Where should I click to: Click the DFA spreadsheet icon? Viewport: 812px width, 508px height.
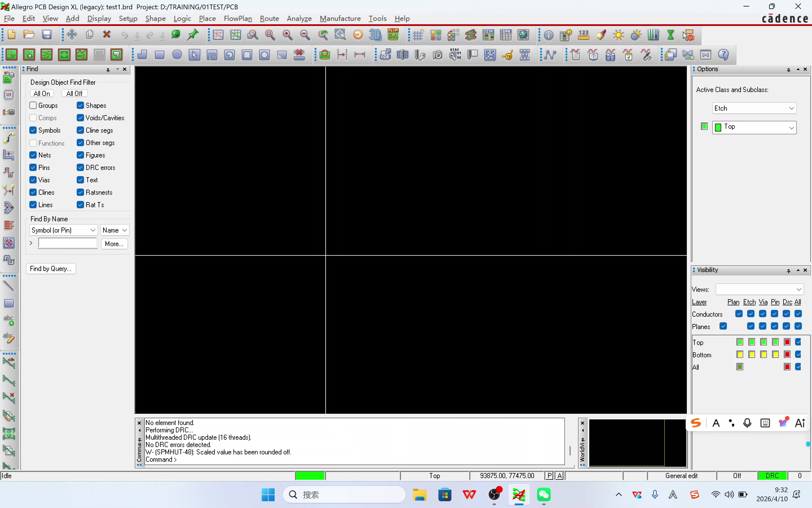pyautogui.click(x=506, y=35)
